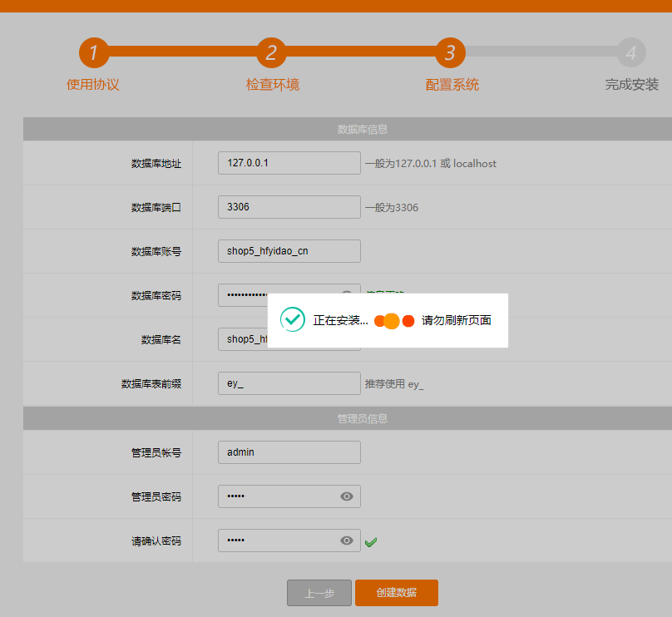Viewport: 672px width, 617px height.
Task: Click the 数据库表前缀 label
Action: 151,384
